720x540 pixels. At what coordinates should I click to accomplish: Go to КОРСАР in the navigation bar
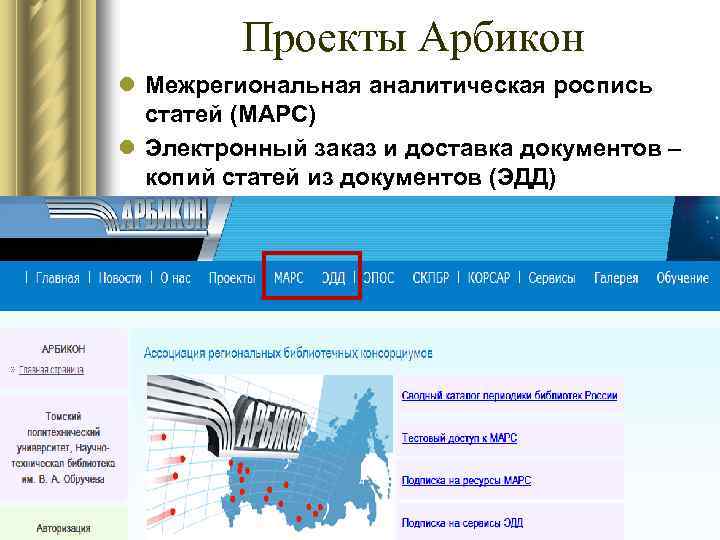[x=489, y=278]
